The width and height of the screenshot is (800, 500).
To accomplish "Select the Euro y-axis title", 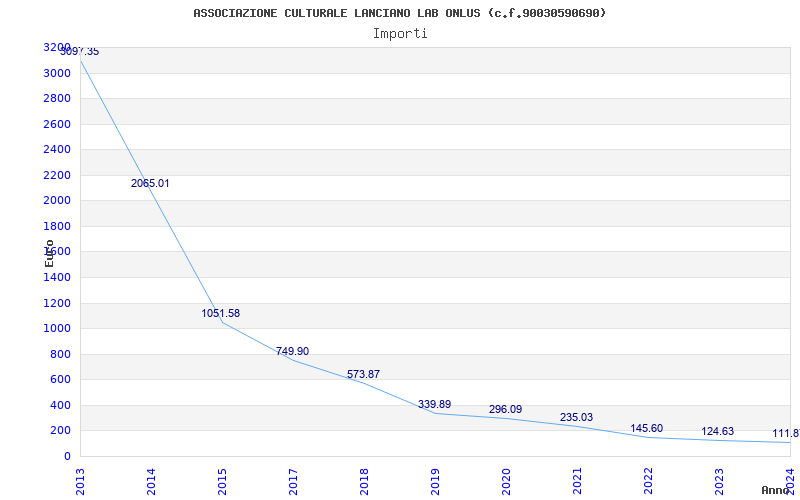I will coord(49,253).
